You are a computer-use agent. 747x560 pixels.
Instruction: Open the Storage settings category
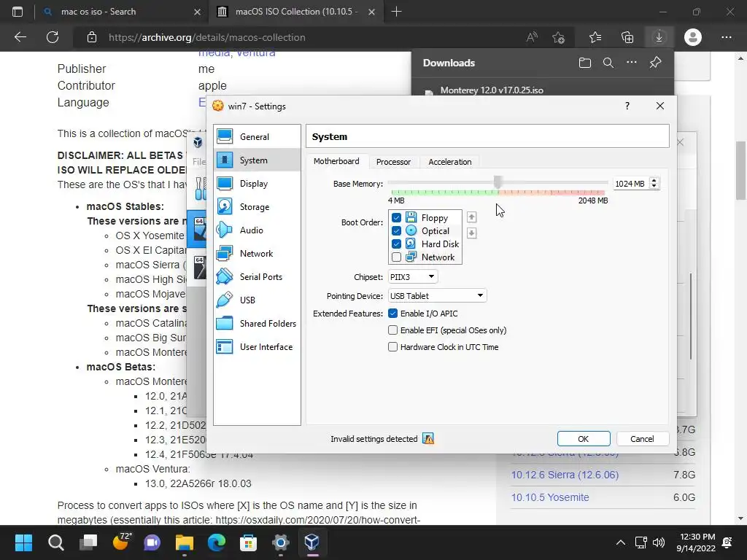258,206
